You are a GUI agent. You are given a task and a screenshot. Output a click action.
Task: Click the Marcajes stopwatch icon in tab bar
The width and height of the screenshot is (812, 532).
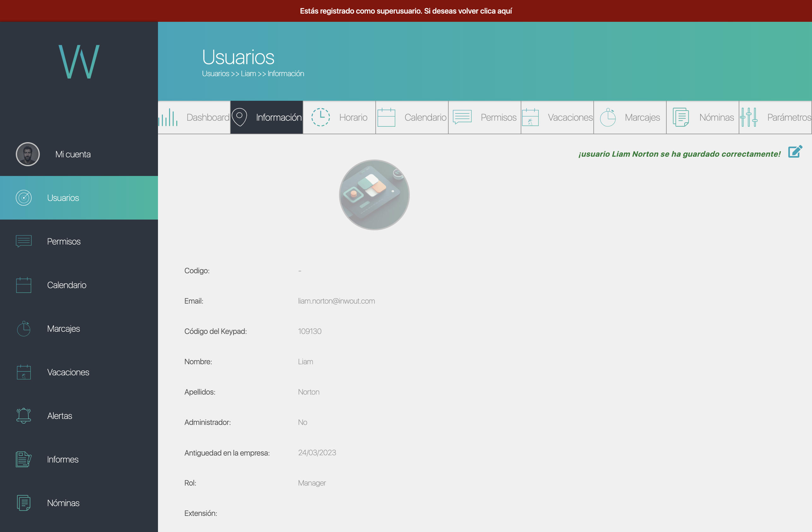[x=608, y=117]
